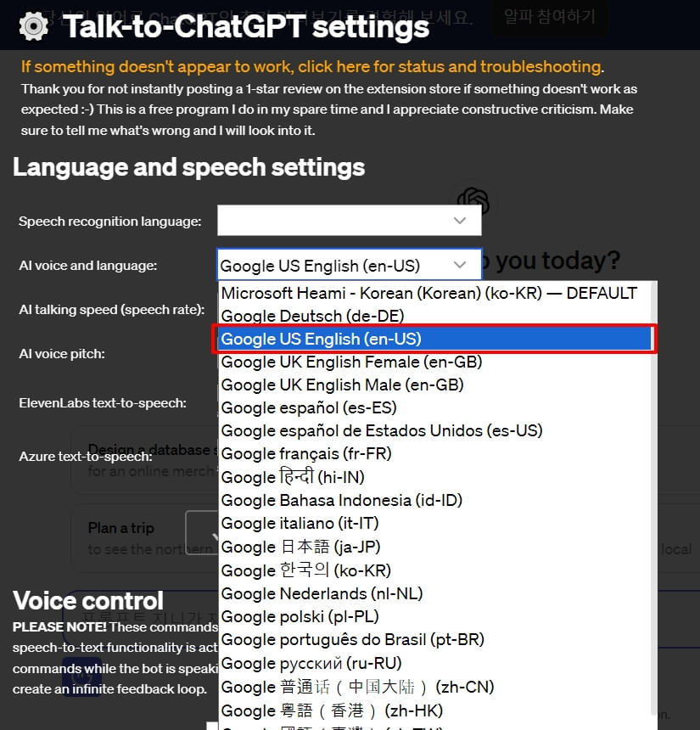Select Google Nederlands (nl-NL) voice
The height and width of the screenshot is (730, 700).
point(434,593)
